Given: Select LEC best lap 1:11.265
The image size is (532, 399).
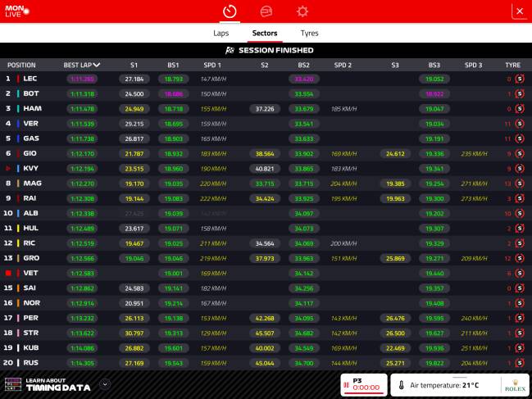Looking at the screenshot, I should point(82,79).
